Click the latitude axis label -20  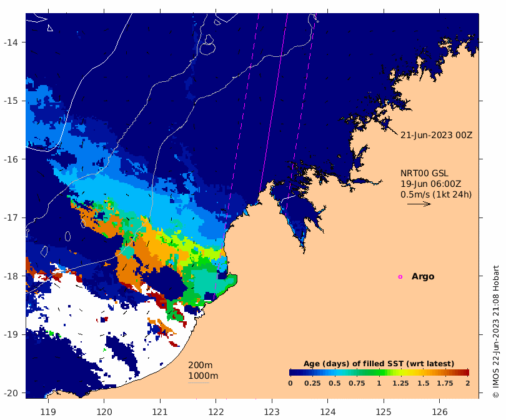pos(11,393)
